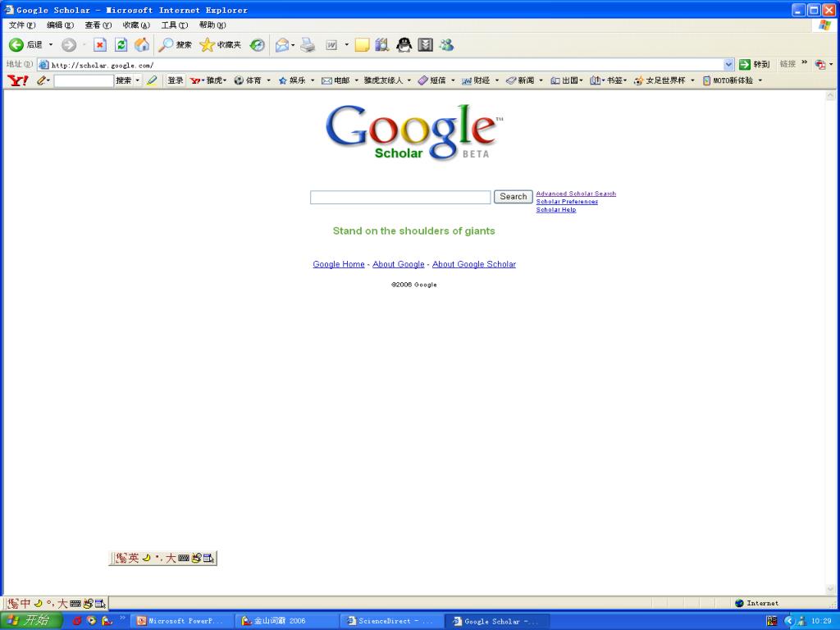Image resolution: width=840 pixels, height=630 pixels.
Task: Expand the 链接 links chevron
Action: (804, 63)
